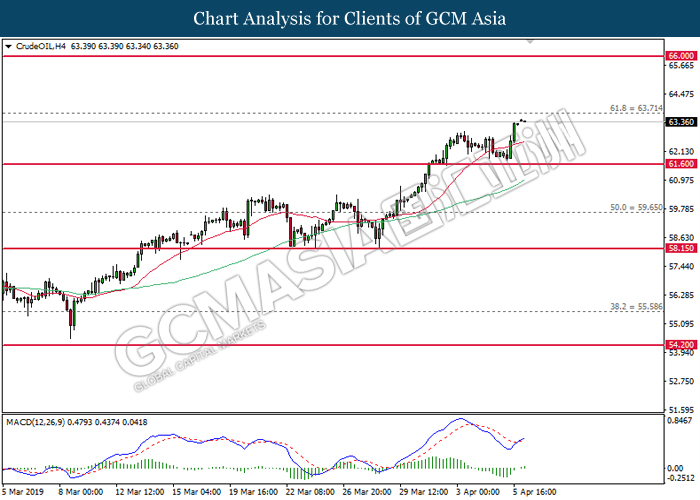Screen dimensions: 700x500
Task: Click the Chart Analysis for Clients title
Action: click(350, 18)
